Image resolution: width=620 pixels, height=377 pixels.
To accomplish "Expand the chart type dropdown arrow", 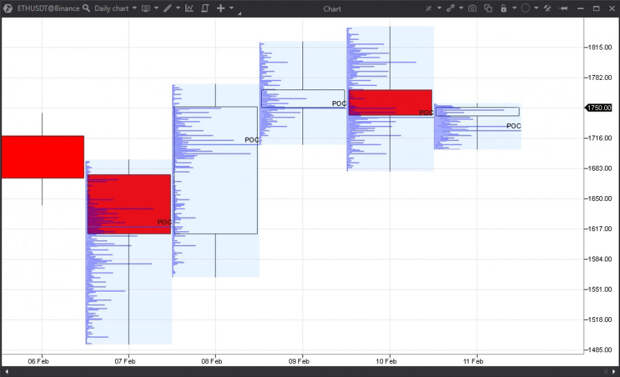I will [156, 8].
